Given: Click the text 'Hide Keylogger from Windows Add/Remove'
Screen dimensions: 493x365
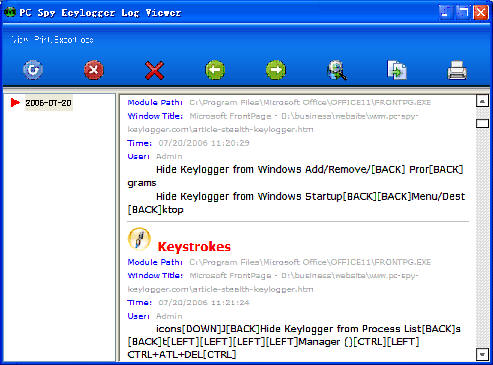Looking at the screenshot, I should tap(262, 170).
